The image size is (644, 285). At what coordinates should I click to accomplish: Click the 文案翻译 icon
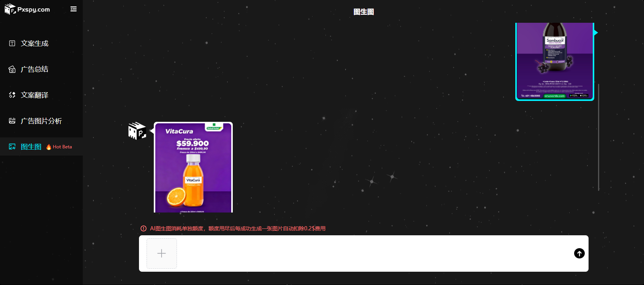pyautogui.click(x=12, y=95)
